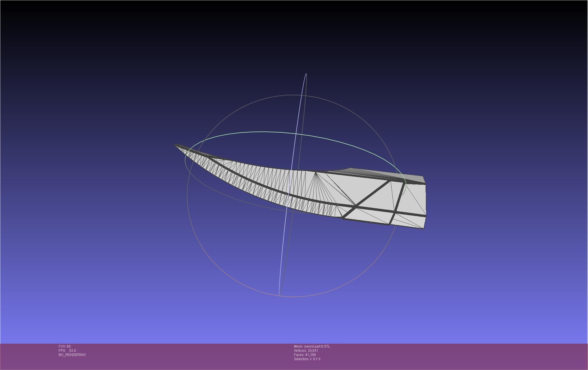Click the fan vertex where many edges converge

(x=316, y=173)
